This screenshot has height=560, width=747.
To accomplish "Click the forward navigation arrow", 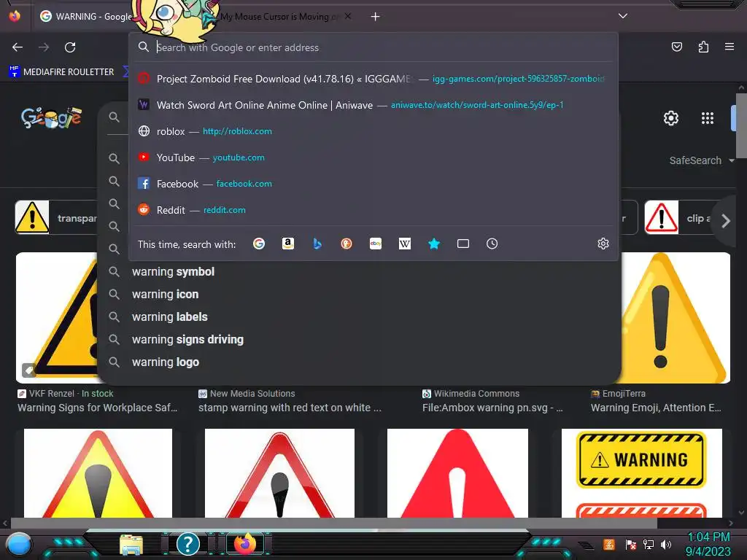I will pyautogui.click(x=44, y=47).
